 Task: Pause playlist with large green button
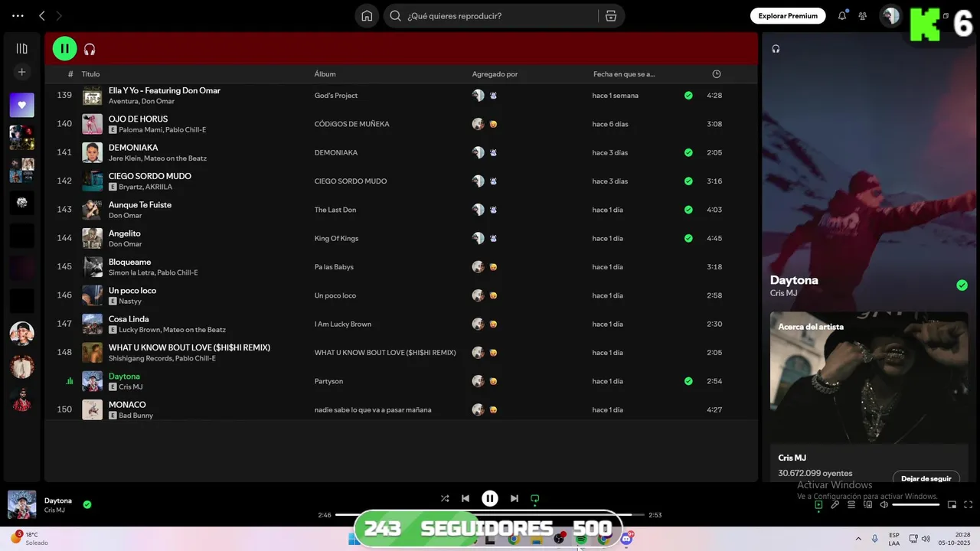pyautogui.click(x=64, y=49)
